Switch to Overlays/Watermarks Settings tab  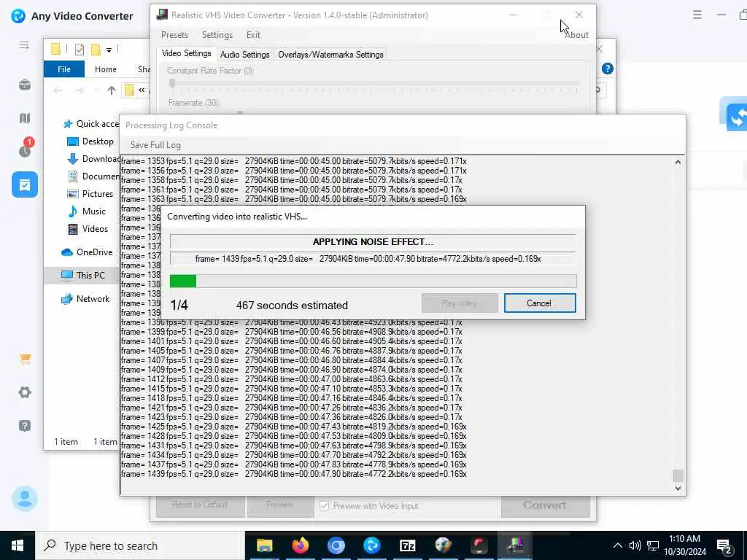(330, 54)
